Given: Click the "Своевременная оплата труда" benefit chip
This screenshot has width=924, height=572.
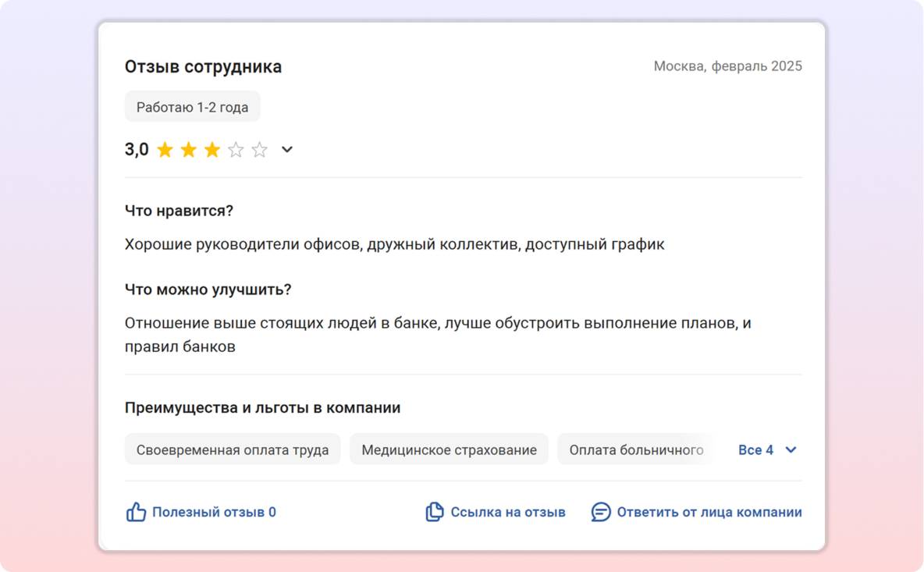Looking at the screenshot, I should [233, 450].
